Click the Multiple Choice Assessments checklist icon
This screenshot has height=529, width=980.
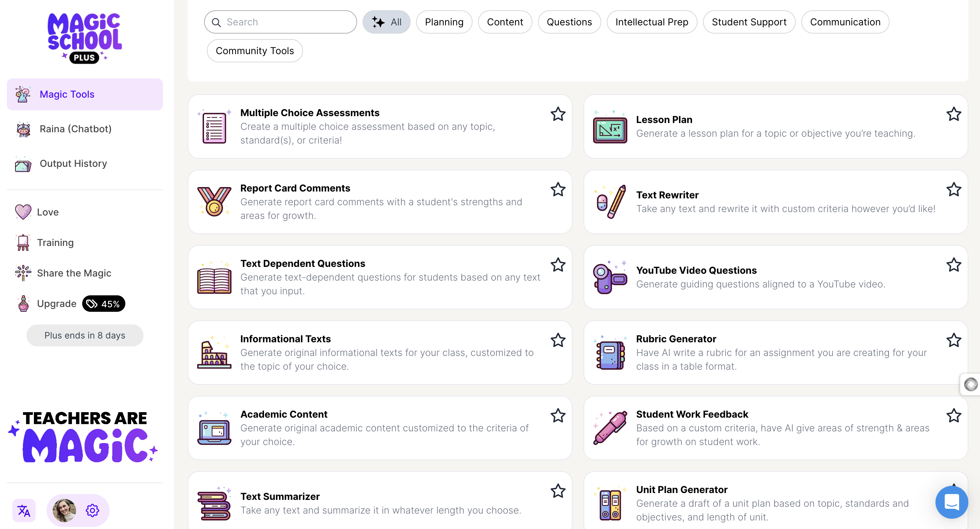(214, 127)
